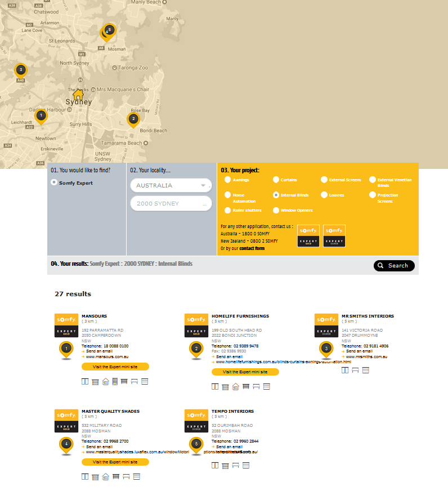448x491 pixels.
Task: Open the AUSTRALIA country dropdown
Action: 171,185
